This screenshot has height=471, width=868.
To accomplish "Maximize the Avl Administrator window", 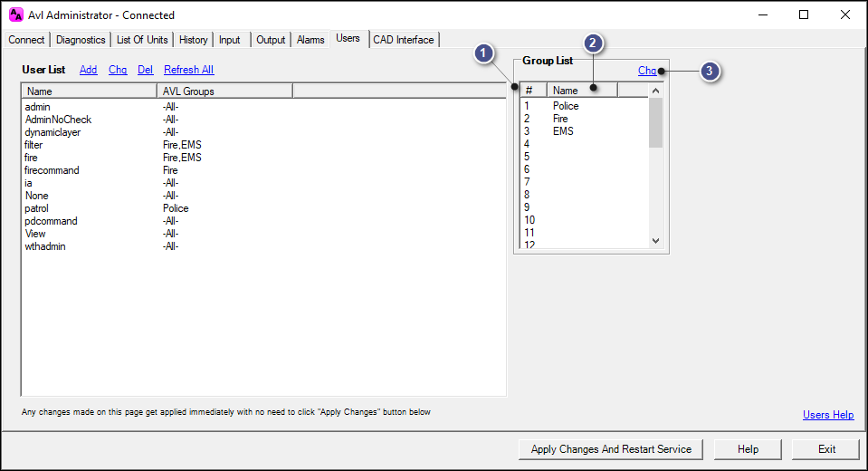I will [x=804, y=15].
